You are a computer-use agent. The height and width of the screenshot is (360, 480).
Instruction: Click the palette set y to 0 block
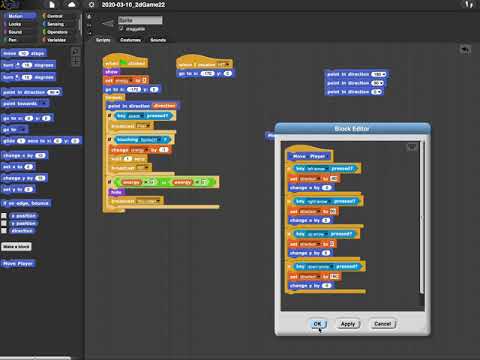click(19, 189)
